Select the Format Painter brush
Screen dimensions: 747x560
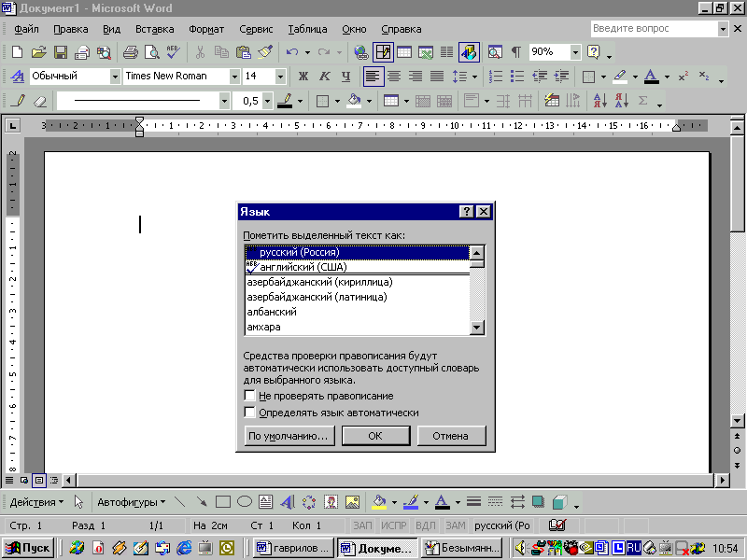tap(265, 52)
